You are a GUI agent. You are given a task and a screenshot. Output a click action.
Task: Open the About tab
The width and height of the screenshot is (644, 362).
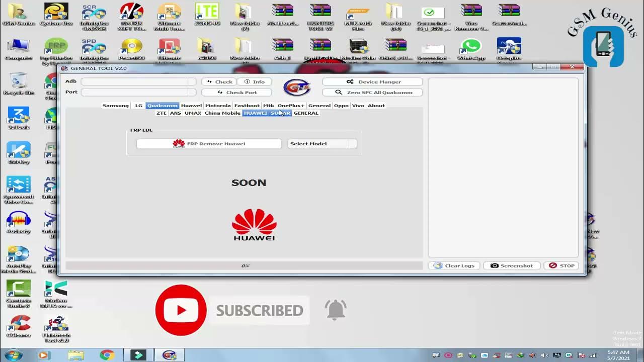(376, 106)
